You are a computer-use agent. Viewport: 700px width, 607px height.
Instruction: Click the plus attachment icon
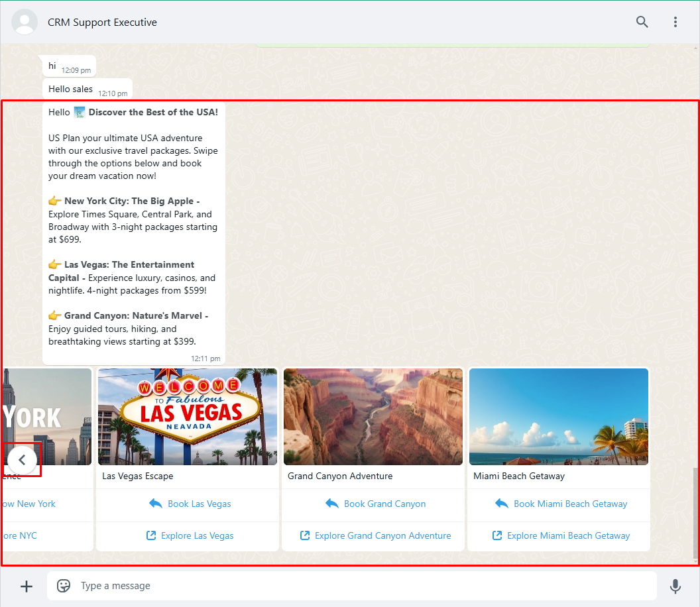pyautogui.click(x=27, y=586)
